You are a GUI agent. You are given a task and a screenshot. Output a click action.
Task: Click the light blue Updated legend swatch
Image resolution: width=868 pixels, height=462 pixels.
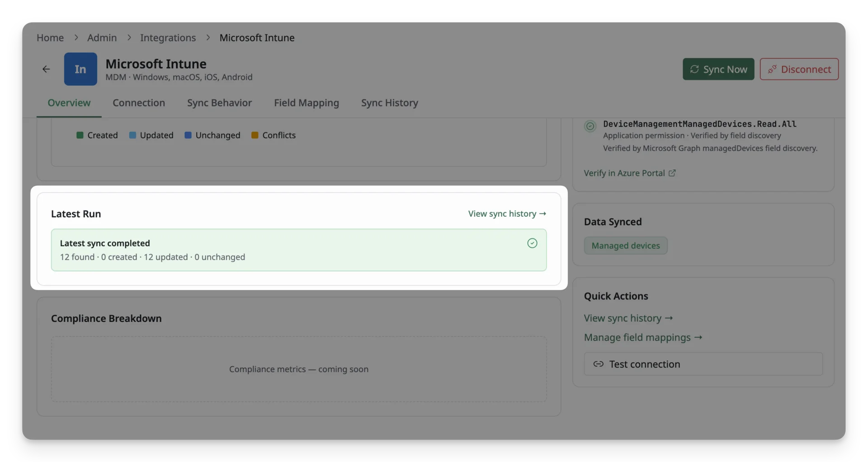coord(132,135)
